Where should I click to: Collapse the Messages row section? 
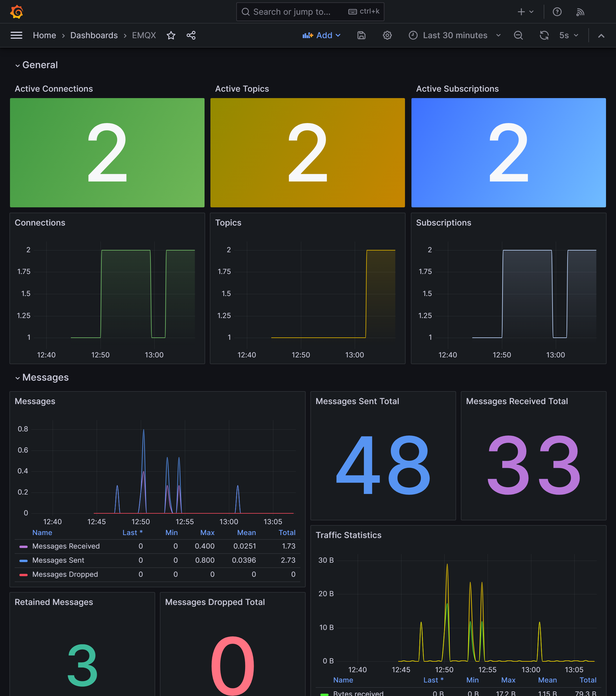(42, 378)
